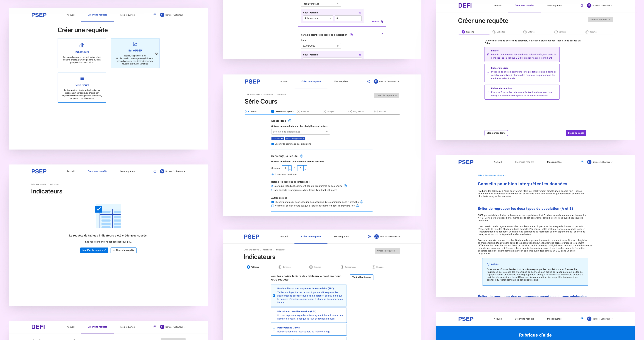Uncheck Obtenir le sommaire par discipline
The image size is (644, 340).
pyautogui.click(x=272, y=144)
